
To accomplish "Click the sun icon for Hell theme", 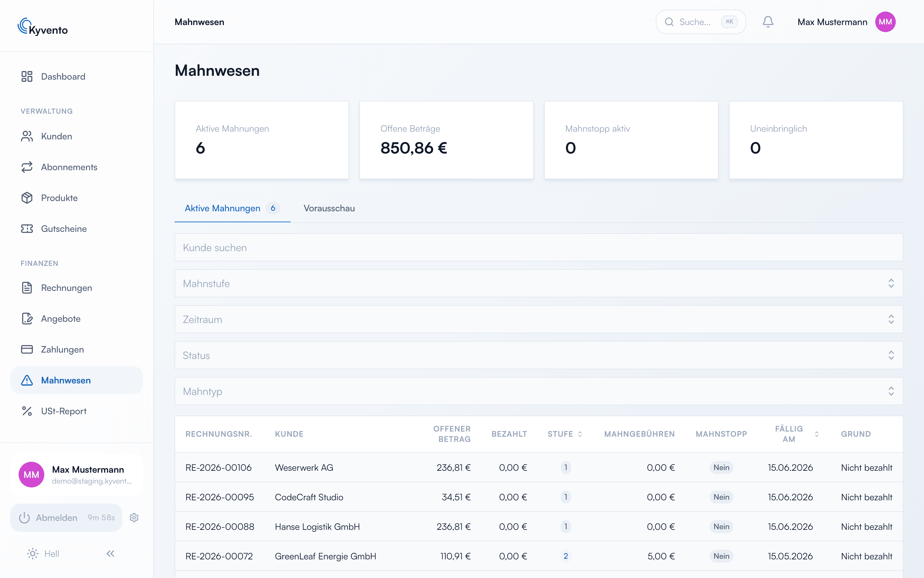I will click(x=32, y=554).
